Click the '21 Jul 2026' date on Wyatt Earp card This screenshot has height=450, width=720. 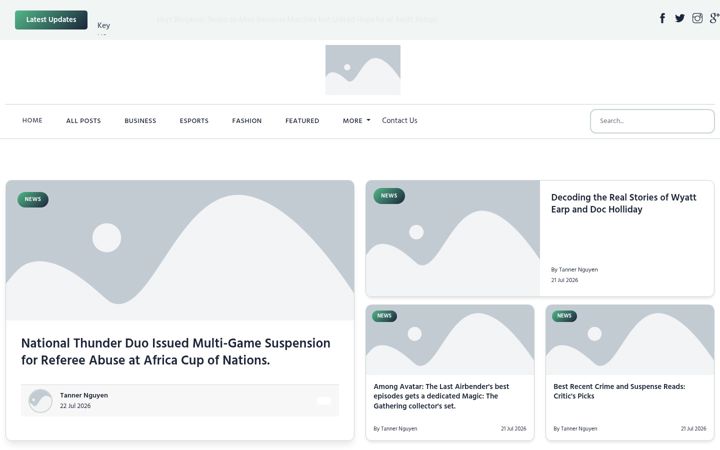(x=565, y=280)
